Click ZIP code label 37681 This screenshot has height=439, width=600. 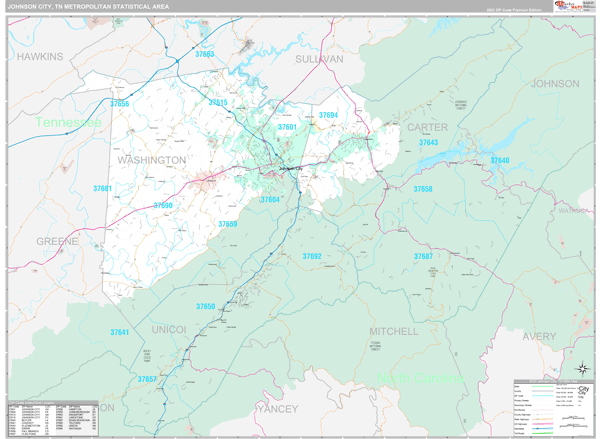pos(103,188)
